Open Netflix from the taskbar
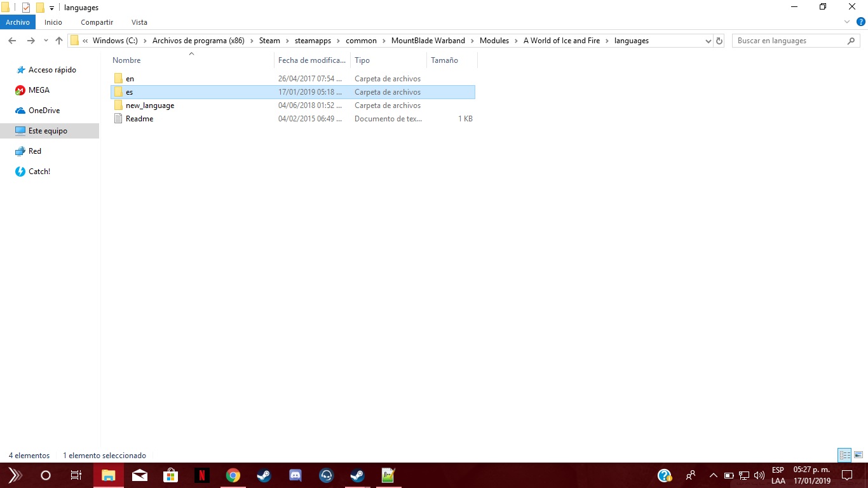The height and width of the screenshot is (488, 868). click(201, 475)
